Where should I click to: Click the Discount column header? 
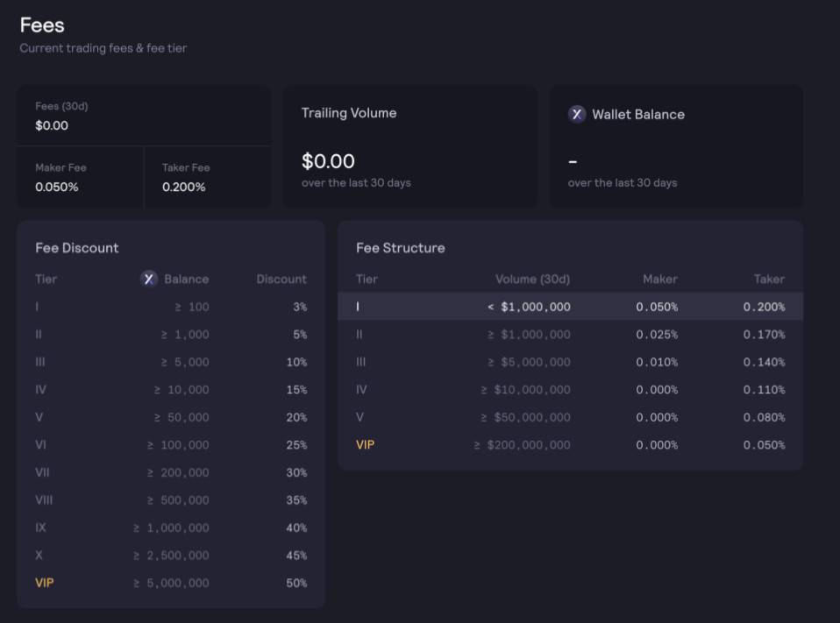[281, 279]
